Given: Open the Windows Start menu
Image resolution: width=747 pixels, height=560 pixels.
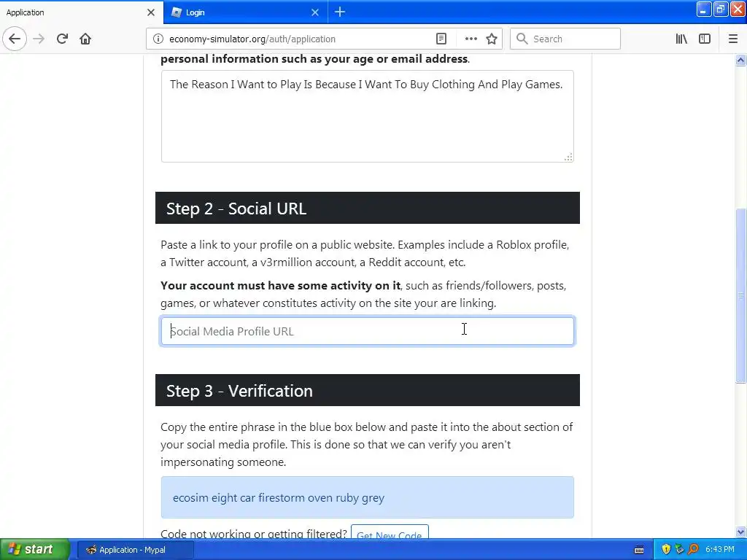Looking at the screenshot, I should coord(35,550).
